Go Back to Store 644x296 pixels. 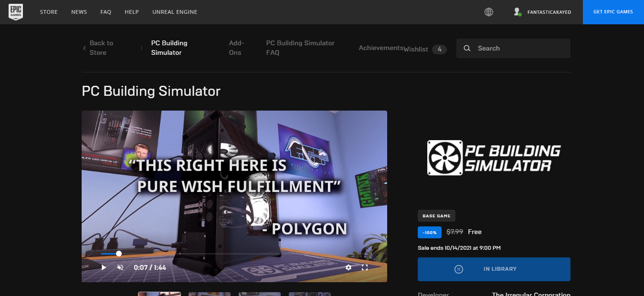(101, 48)
